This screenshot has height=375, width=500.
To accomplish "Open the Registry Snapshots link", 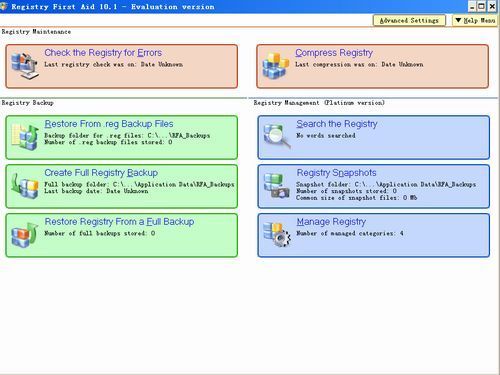I will coord(336,173).
